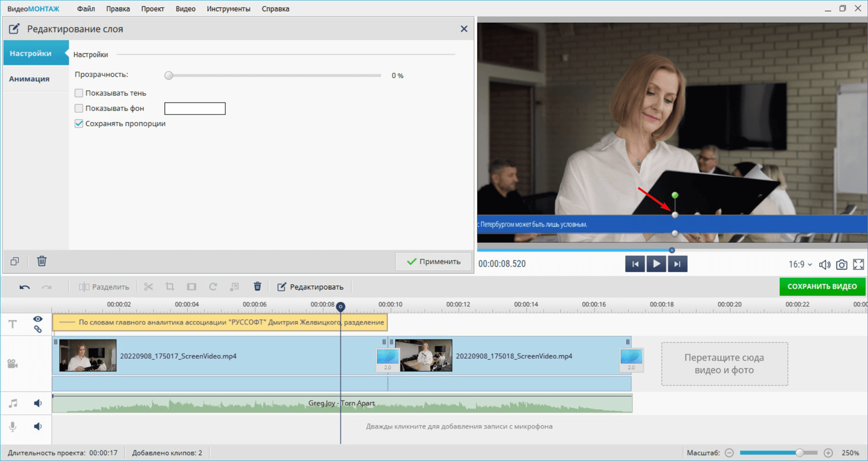Hide text track using eye icon

tap(38, 319)
